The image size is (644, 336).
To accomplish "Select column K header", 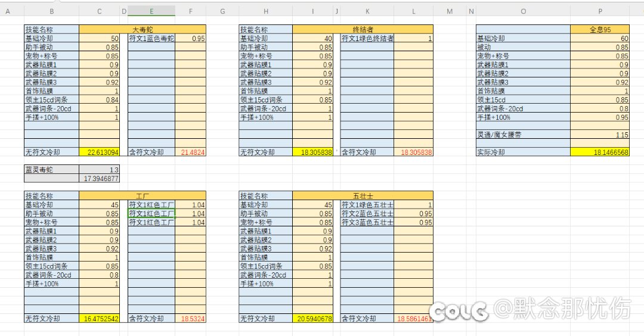I will [367, 11].
